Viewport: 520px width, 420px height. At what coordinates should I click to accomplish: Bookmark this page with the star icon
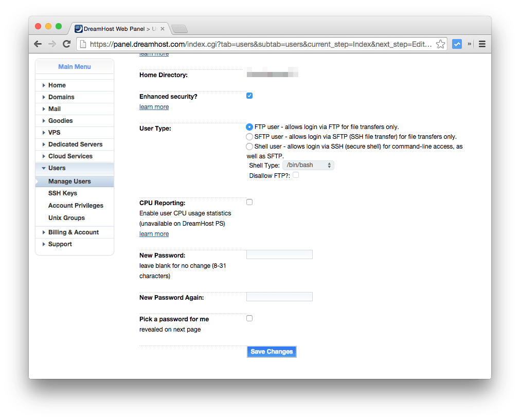pyautogui.click(x=441, y=44)
